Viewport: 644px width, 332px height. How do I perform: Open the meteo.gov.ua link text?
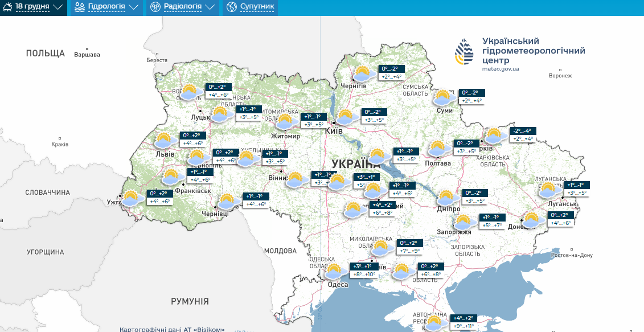coord(501,69)
